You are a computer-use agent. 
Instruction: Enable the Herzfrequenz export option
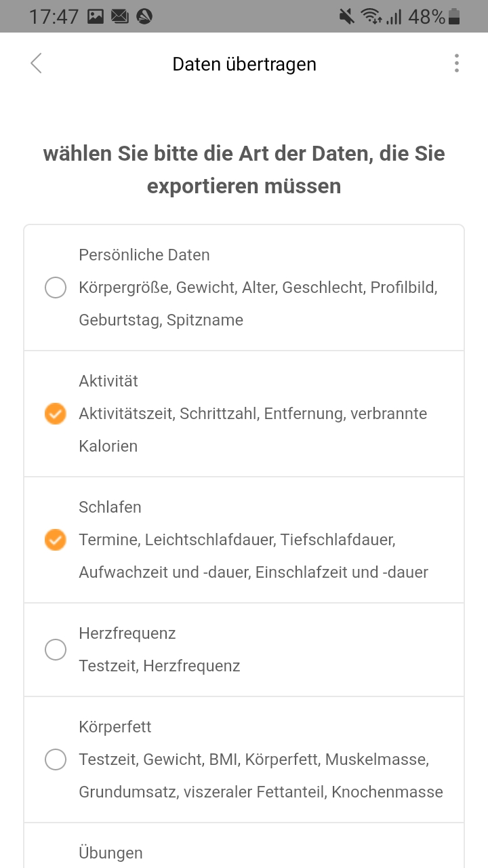56,650
